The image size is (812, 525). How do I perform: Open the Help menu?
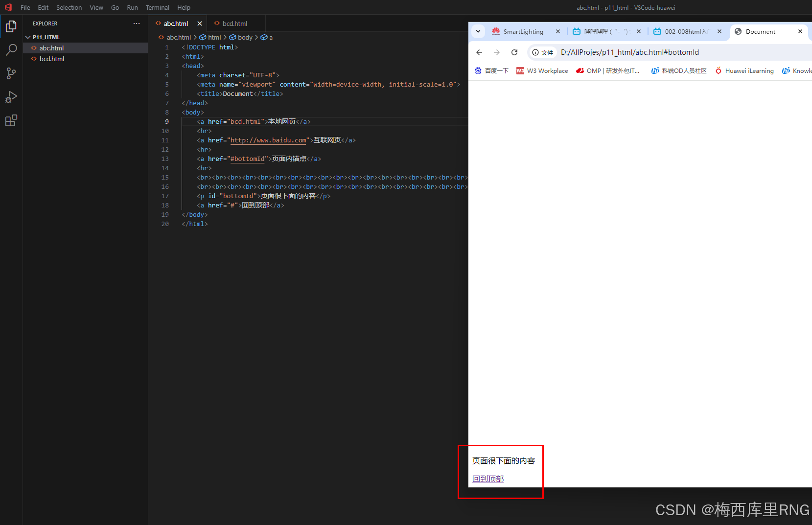(x=184, y=7)
